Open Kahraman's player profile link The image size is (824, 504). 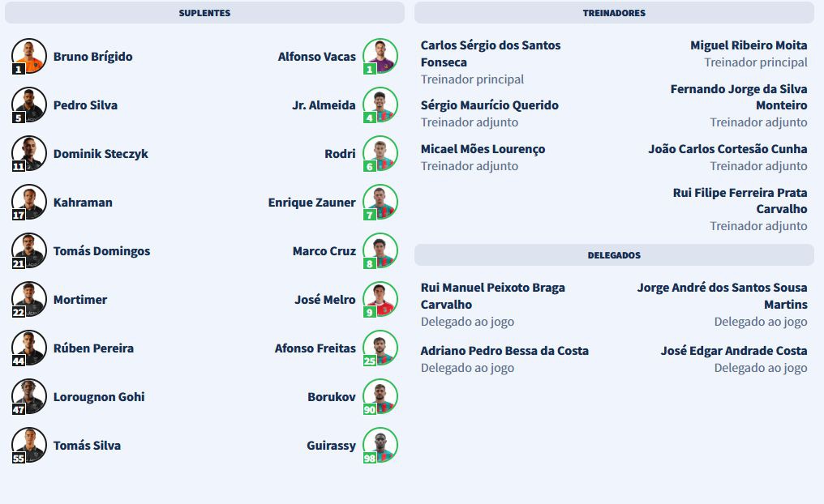83,203
